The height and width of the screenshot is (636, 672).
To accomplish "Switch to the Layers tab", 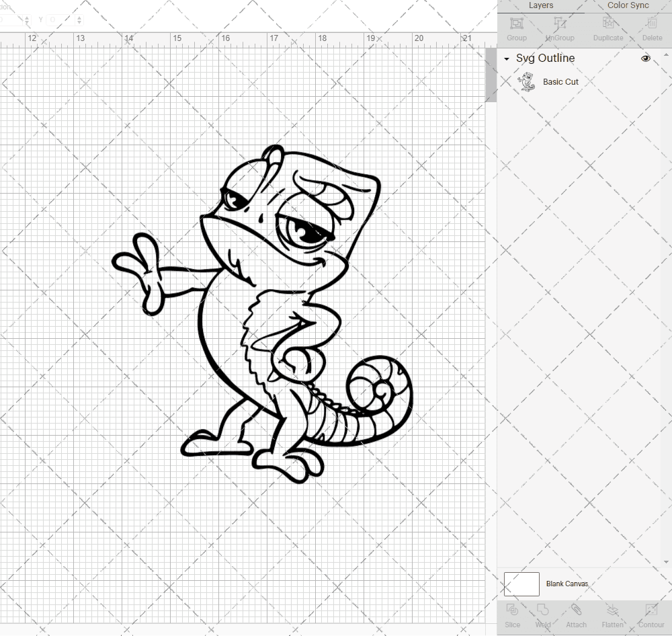I will tap(541, 5).
